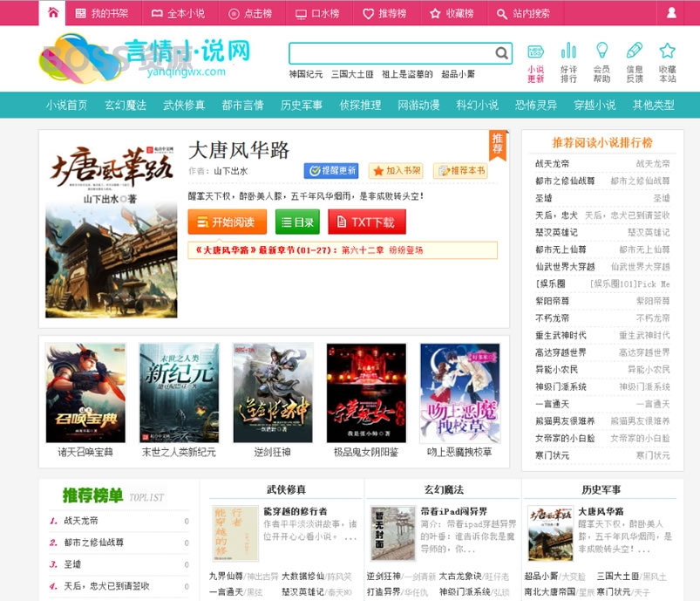This screenshot has height=601, width=700.
Task: Open the 逆剑狂神 book cover
Action: (273, 393)
